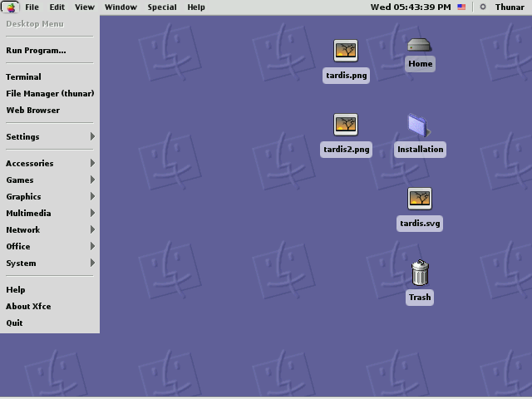The height and width of the screenshot is (399, 532).
Task: Click the Home label under drive
Action: tap(420, 64)
